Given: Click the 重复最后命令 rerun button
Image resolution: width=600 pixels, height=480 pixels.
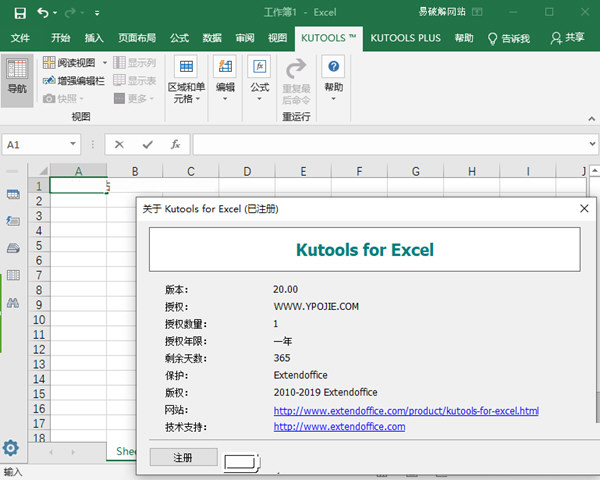Looking at the screenshot, I should [x=296, y=82].
